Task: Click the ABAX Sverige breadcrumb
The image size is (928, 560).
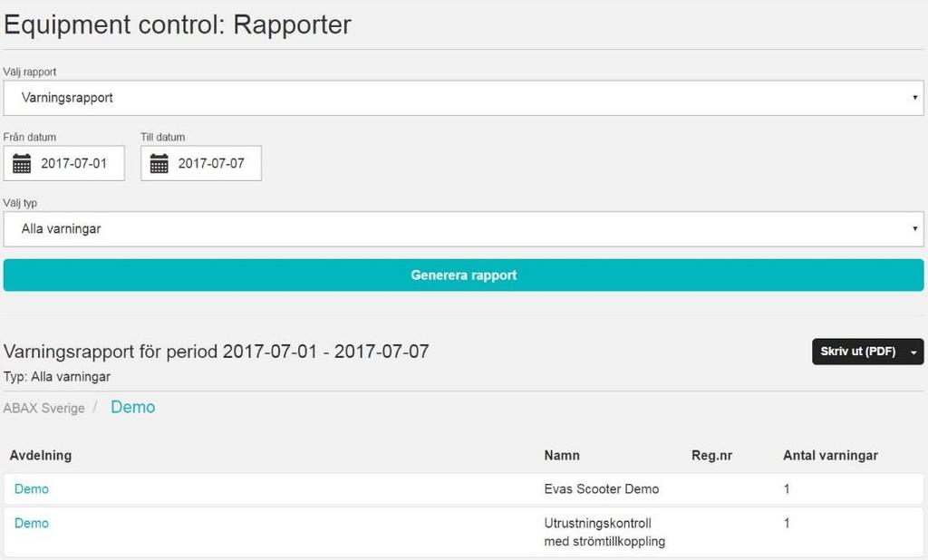Action: [x=43, y=409]
